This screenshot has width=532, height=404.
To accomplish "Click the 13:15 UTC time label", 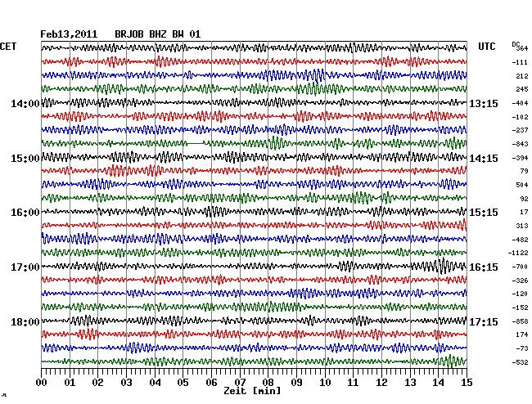I will coord(484,103).
